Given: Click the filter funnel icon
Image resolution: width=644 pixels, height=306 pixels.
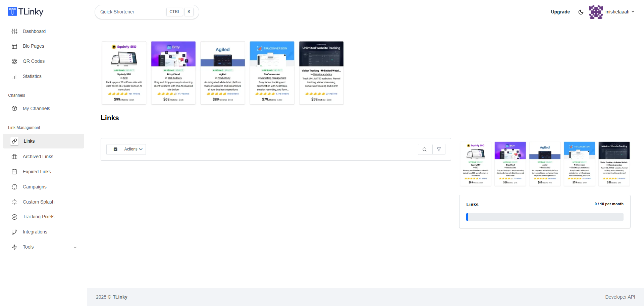Looking at the screenshot, I should coord(439,149).
